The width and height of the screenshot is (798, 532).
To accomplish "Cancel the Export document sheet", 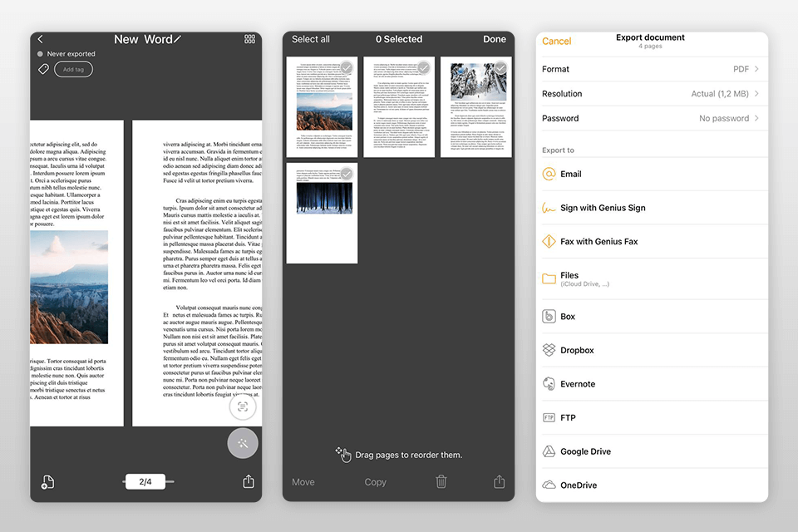I will pos(556,42).
